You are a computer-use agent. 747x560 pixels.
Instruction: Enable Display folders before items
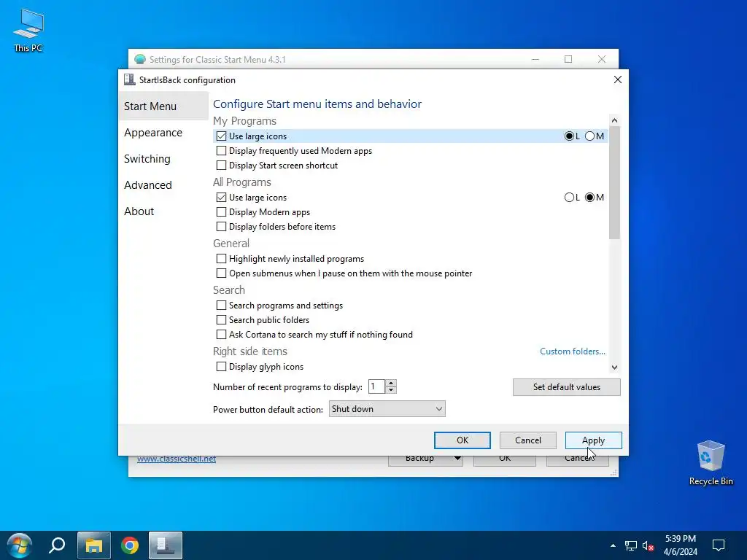coord(221,227)
